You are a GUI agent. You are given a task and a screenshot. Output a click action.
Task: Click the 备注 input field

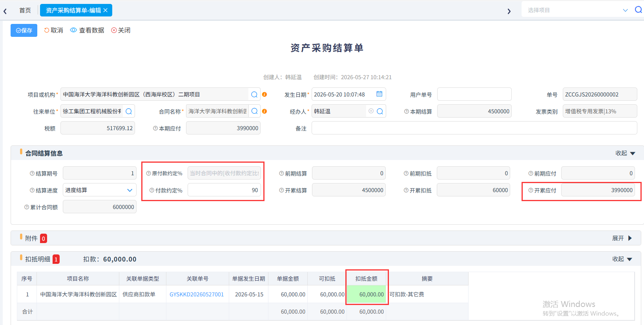click(474, 128)
